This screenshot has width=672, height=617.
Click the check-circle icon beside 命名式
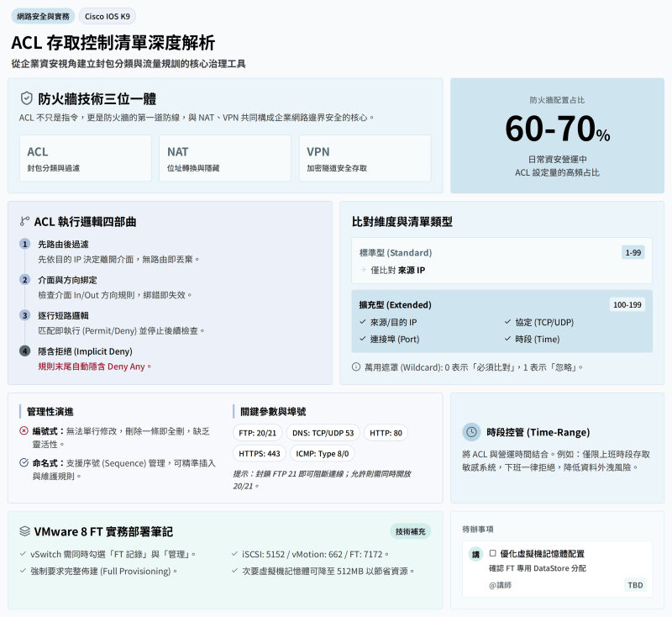coord(24,462)
